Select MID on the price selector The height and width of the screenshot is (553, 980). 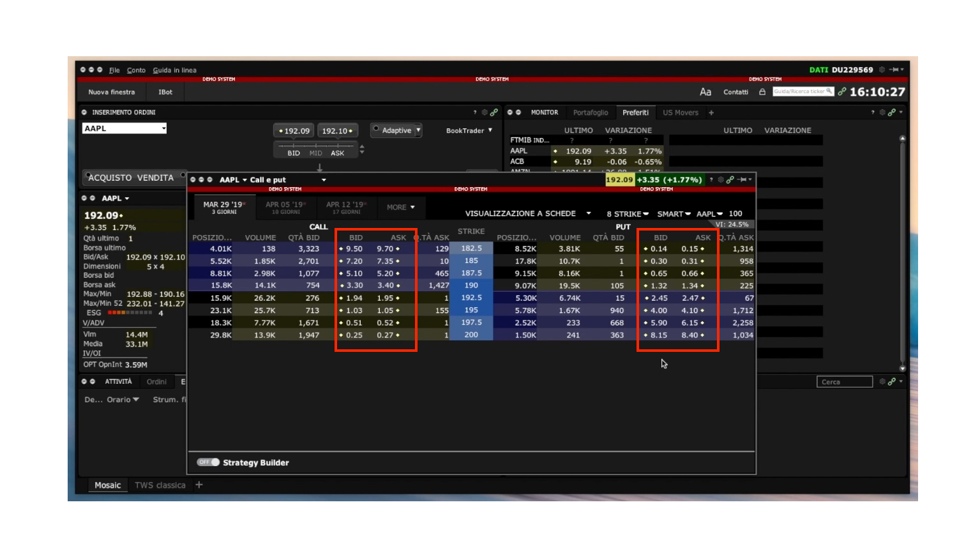coord(316,153)
